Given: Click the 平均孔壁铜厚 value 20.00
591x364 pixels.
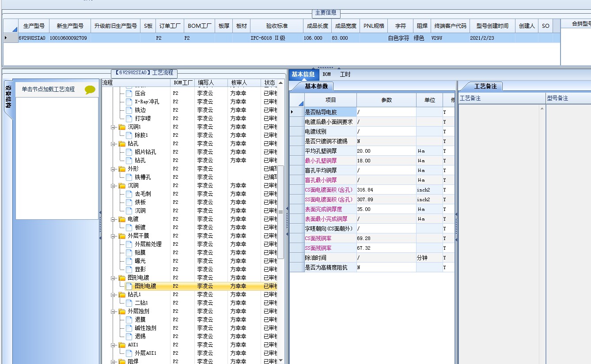Looking at the screenshot, I should [386, 151].
